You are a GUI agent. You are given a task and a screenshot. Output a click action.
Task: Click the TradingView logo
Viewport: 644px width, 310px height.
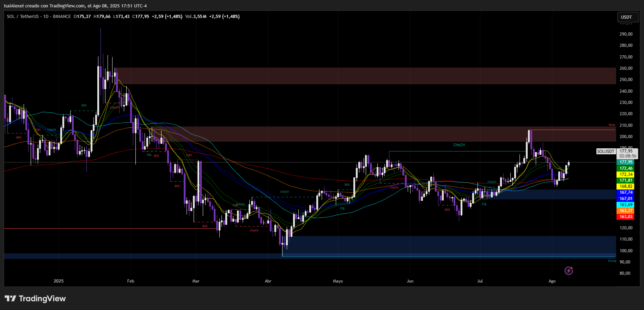click(35, 299)
